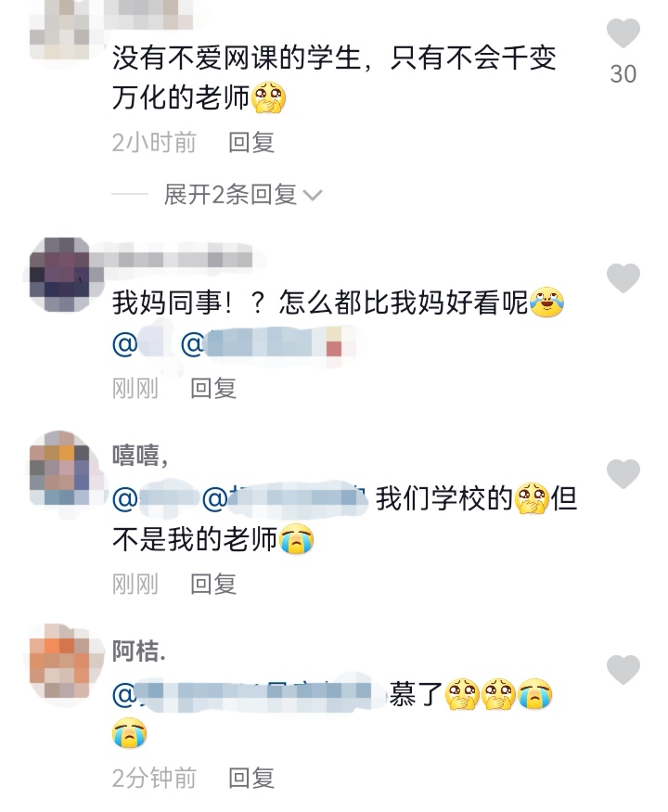Reply to the 我妈同事 comment
This screenshot has width=668, height=812.
pos(213,389)
